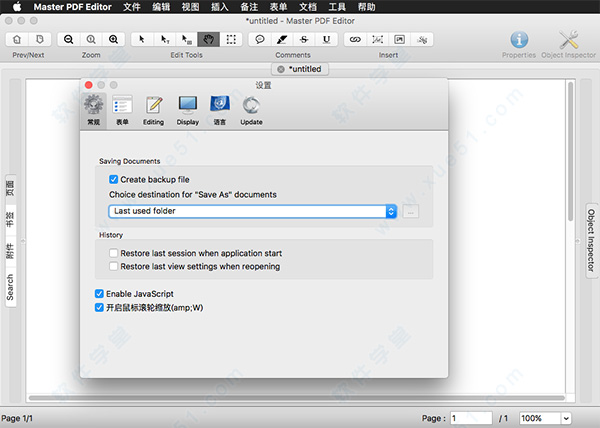
Task: Go to the previous page icon
Action: 17,39
